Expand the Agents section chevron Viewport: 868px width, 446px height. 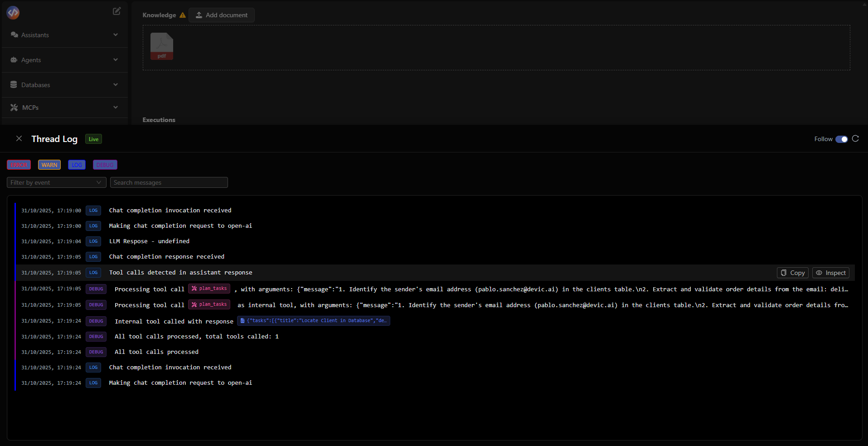coord(116,60)
